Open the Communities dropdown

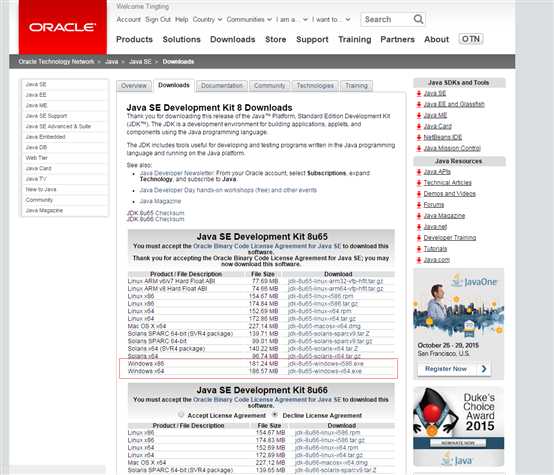(x=249, y=19)
